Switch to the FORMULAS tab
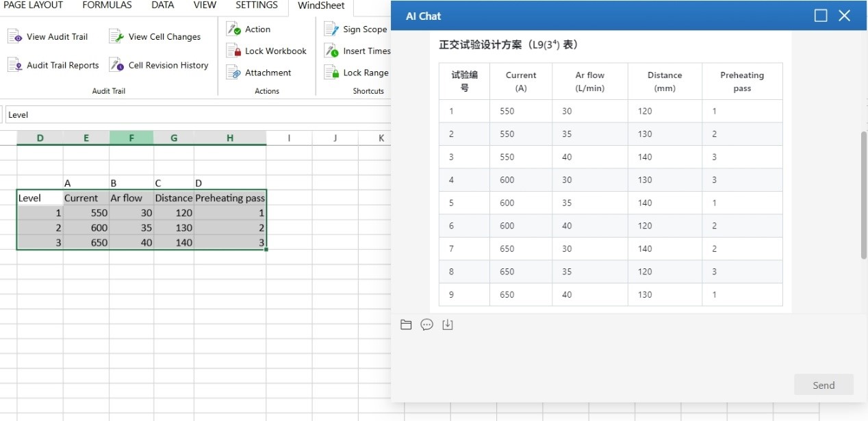Screen dimensions: 868x421 coord(107,5)
